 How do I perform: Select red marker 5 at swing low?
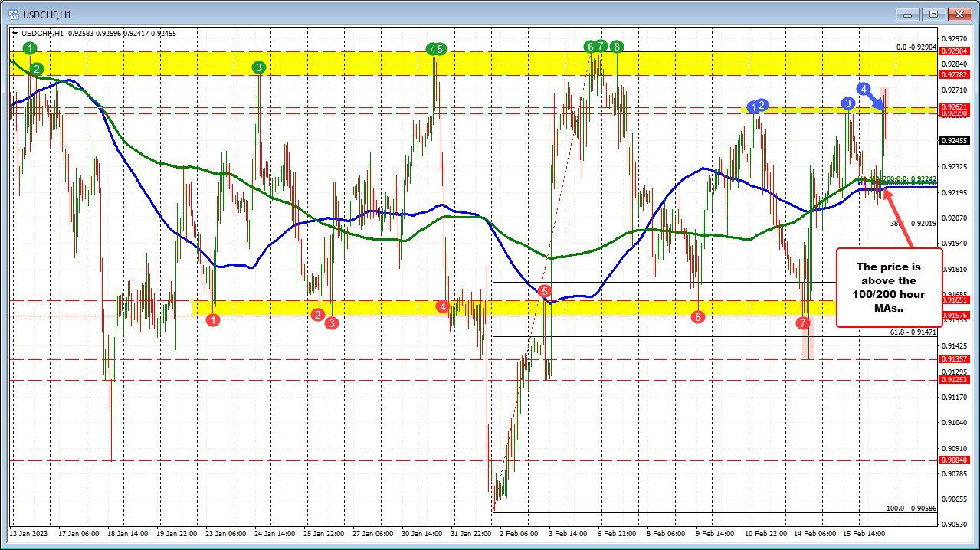(x=545, y=291)
